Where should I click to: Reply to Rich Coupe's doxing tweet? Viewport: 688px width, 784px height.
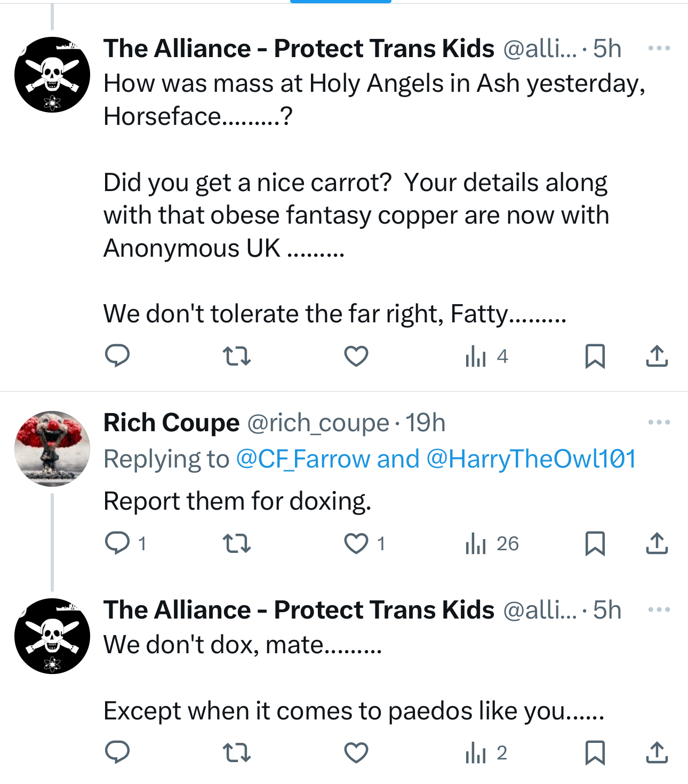(117, 543)
